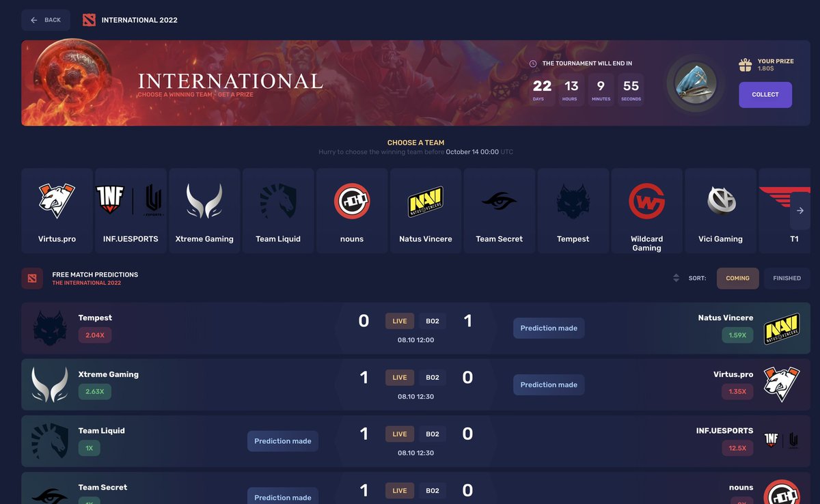Choose the T1 team card
Viewport: 820px width, 504px height.
pyautogui.click(x=784, y=211)
